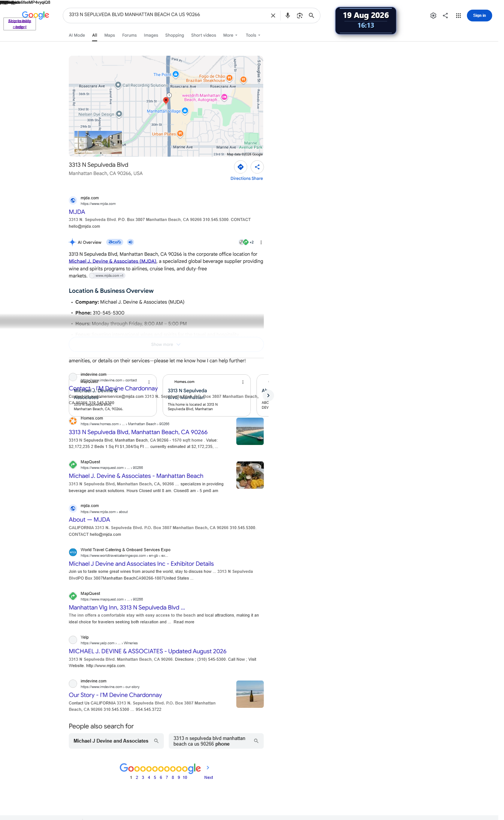Toggle the Telugu language chip in AI Overview

[114, 242]
